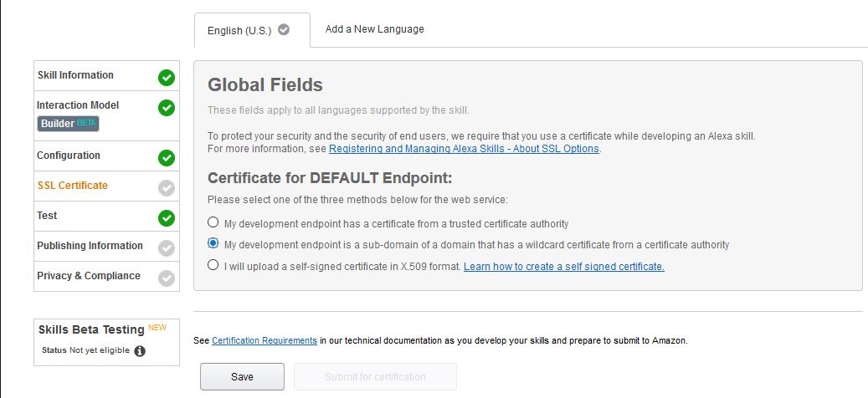
Task: Select wildcard certificate sub-domain radio option
Action: (x=213, y=244)
